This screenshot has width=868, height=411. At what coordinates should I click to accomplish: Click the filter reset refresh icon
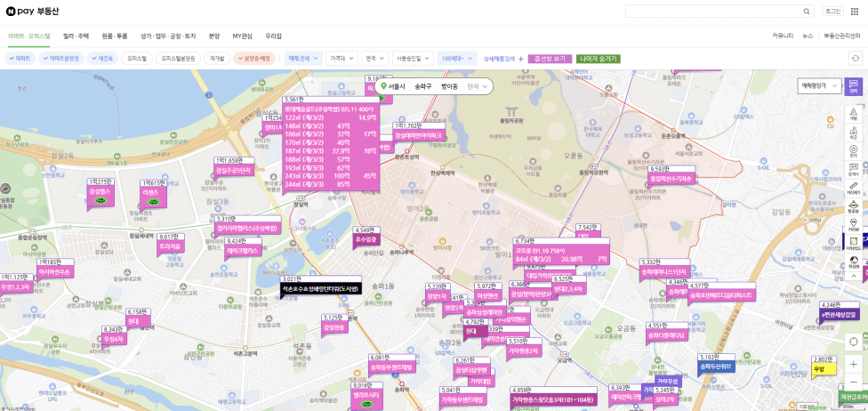(855, 58)
